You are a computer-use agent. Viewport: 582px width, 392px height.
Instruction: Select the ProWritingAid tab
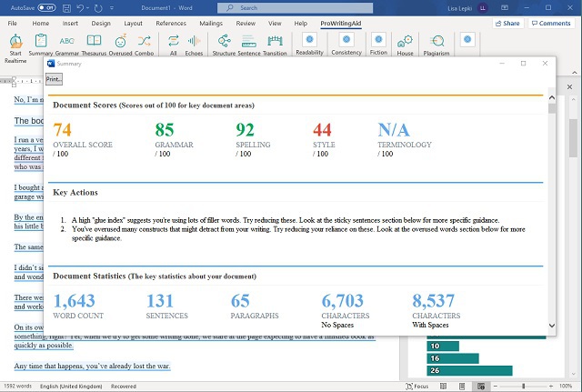click(341, 23)
